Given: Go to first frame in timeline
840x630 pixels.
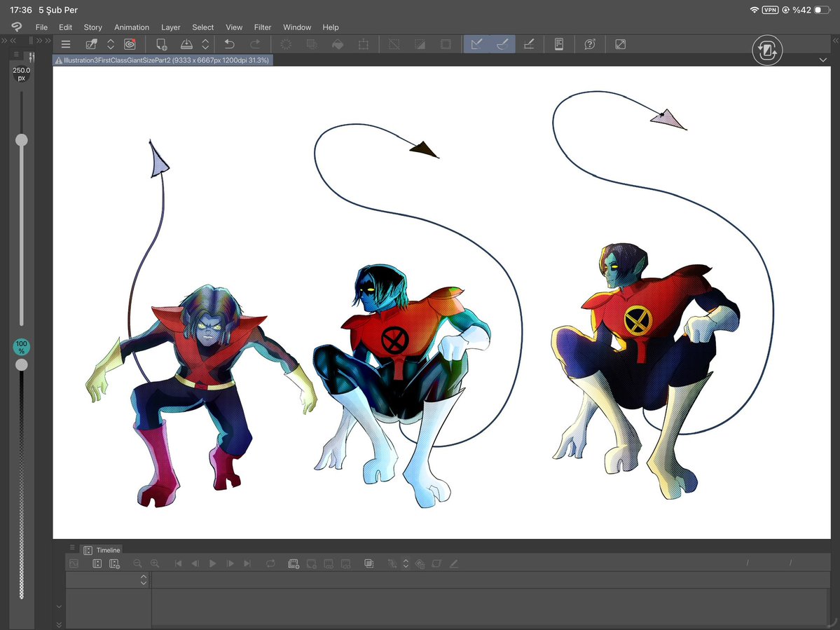Looking at the screenshot, I should 179,563.
